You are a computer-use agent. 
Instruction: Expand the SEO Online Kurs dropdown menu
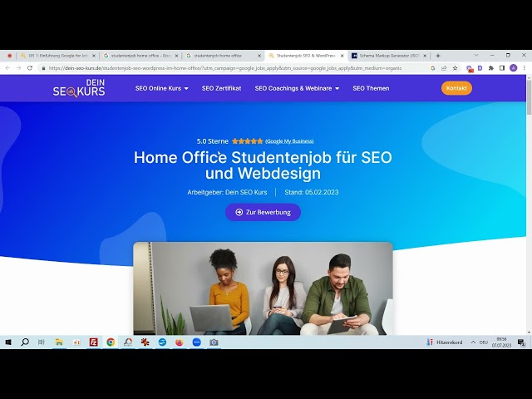coord(161,88)
